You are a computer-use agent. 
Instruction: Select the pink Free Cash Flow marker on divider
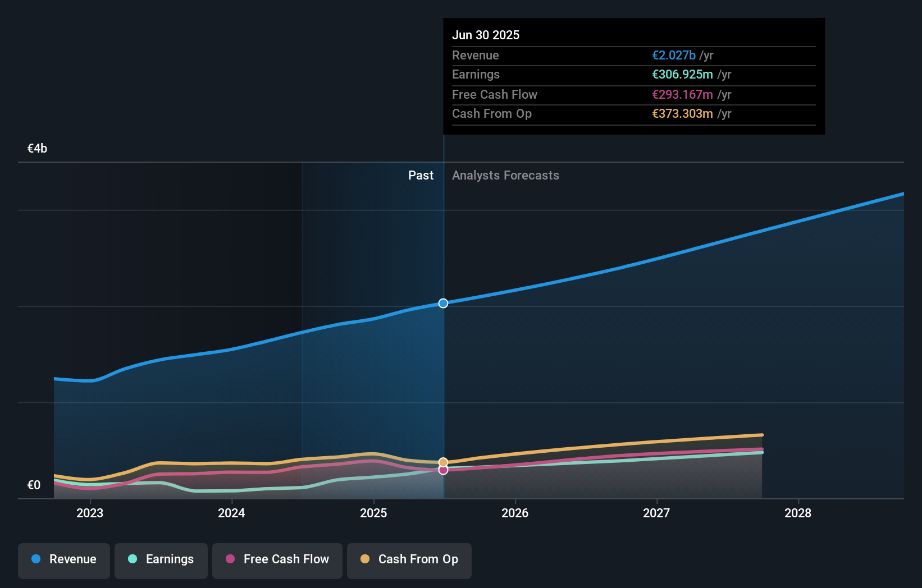tap(443, 470)
